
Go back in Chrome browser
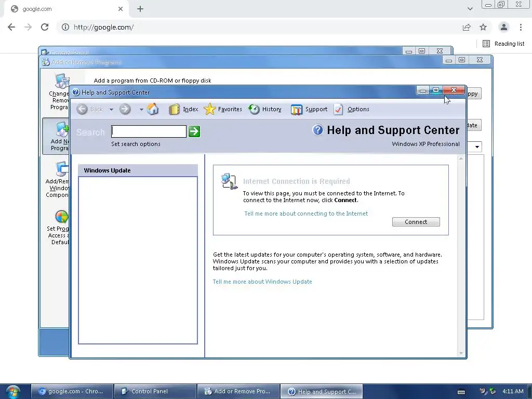11,27
